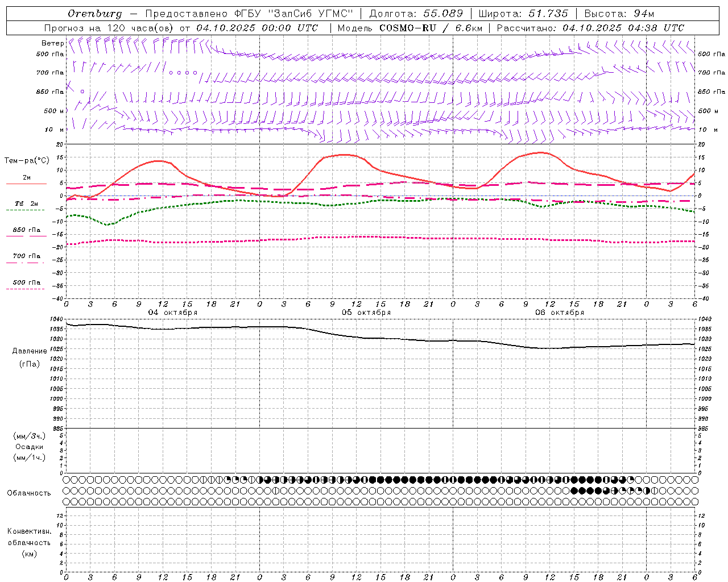Click the "-40" tick on left temperature axis
The image size is (728, 582).
[x=58, y=299]
